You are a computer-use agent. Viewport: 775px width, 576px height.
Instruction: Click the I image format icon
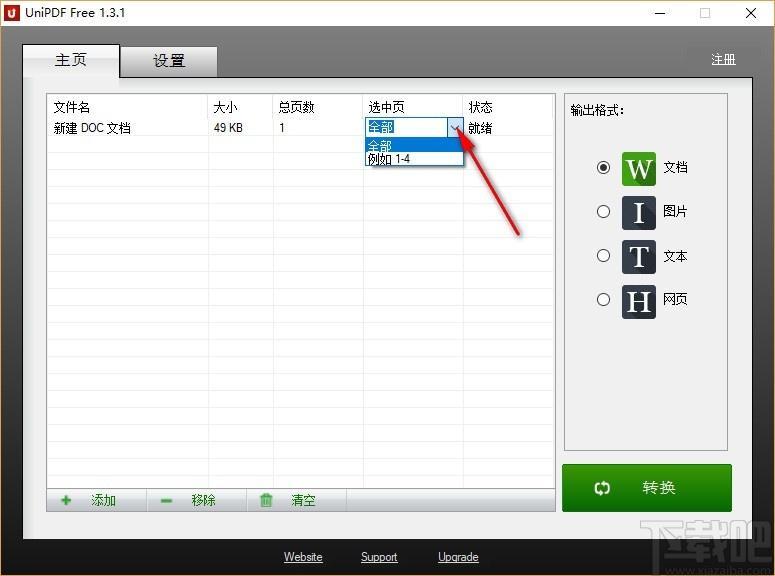coord(639,213)
